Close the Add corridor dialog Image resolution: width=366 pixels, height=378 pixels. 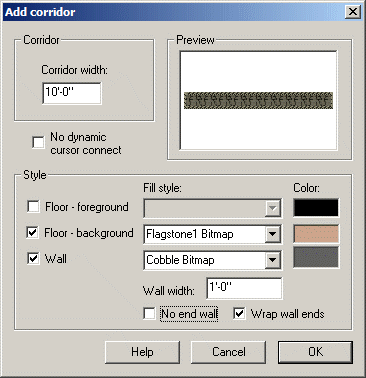pyautogui.click(x=353, y=12)
